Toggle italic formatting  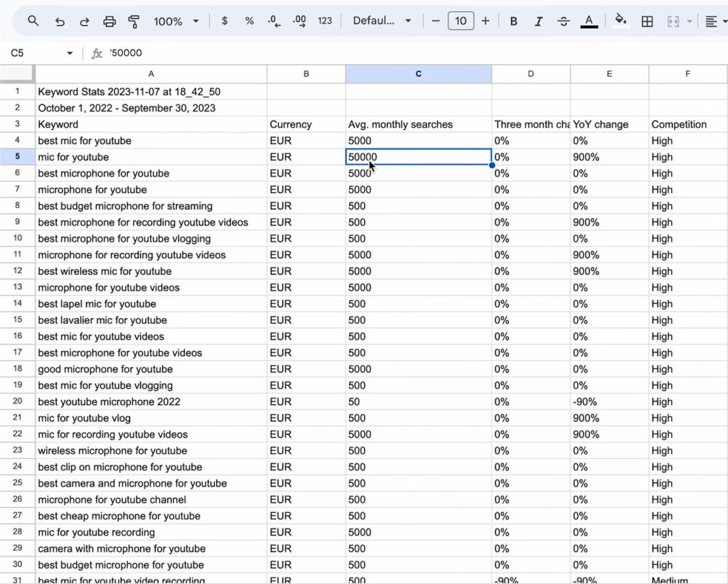coord(539,21)
